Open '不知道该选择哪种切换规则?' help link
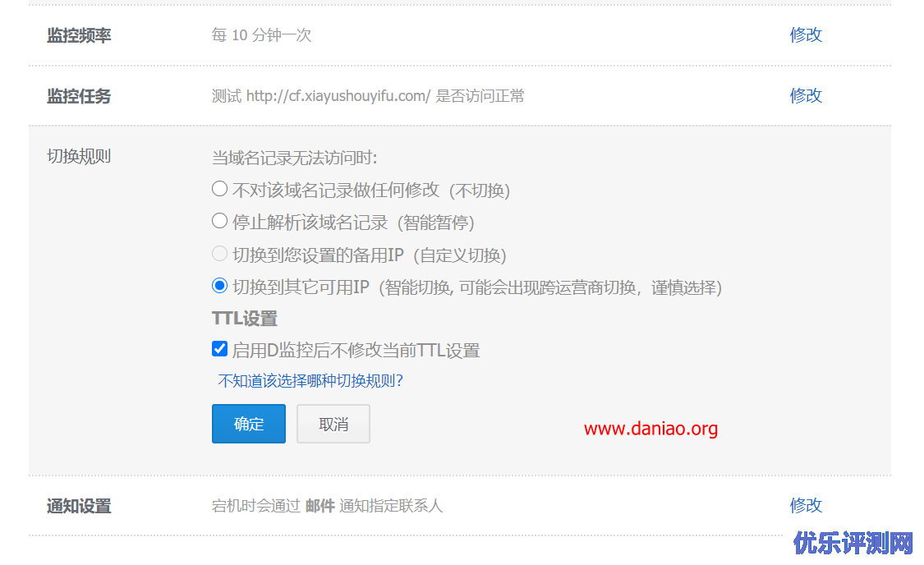The height and width of the screenshot is (565, 924). (310, 380)
